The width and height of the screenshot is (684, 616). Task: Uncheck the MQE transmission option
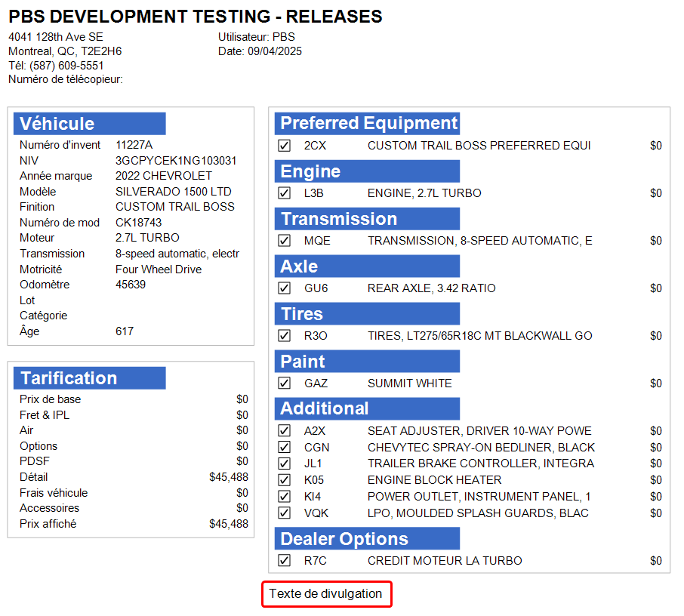285,241
